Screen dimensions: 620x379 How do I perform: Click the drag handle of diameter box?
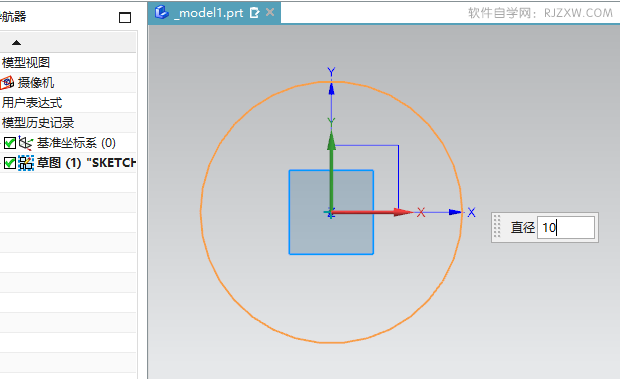[497, 226]
